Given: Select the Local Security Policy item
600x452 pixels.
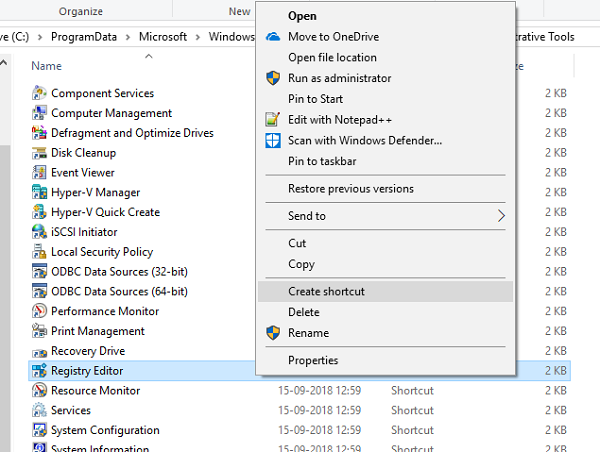Looking at the screenshot, I should pyautogui.click(x=102, y=252).
